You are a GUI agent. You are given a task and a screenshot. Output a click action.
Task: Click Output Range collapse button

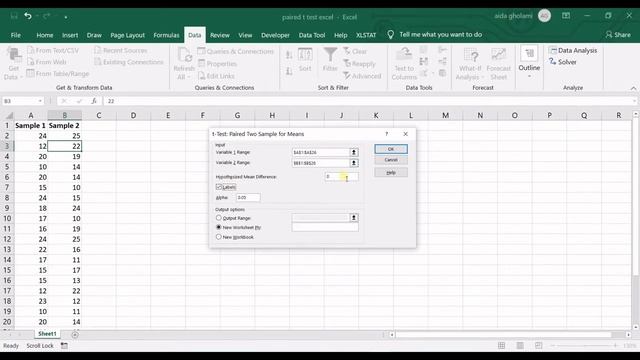pyautogui.click(x=354, y=218)
